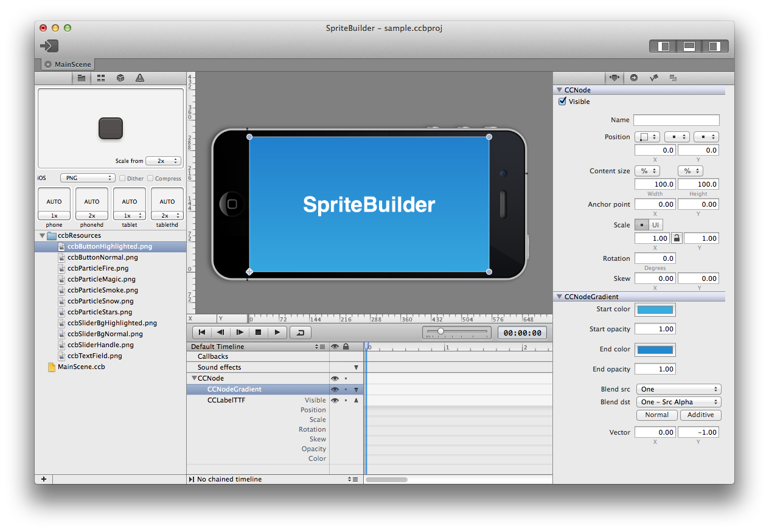Open the connections arrow icon inspector tab

pos(634,78)
